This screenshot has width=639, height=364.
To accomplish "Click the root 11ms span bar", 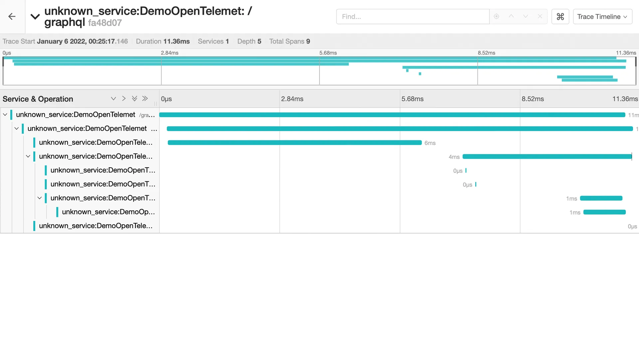I will (x=392, y=115).
